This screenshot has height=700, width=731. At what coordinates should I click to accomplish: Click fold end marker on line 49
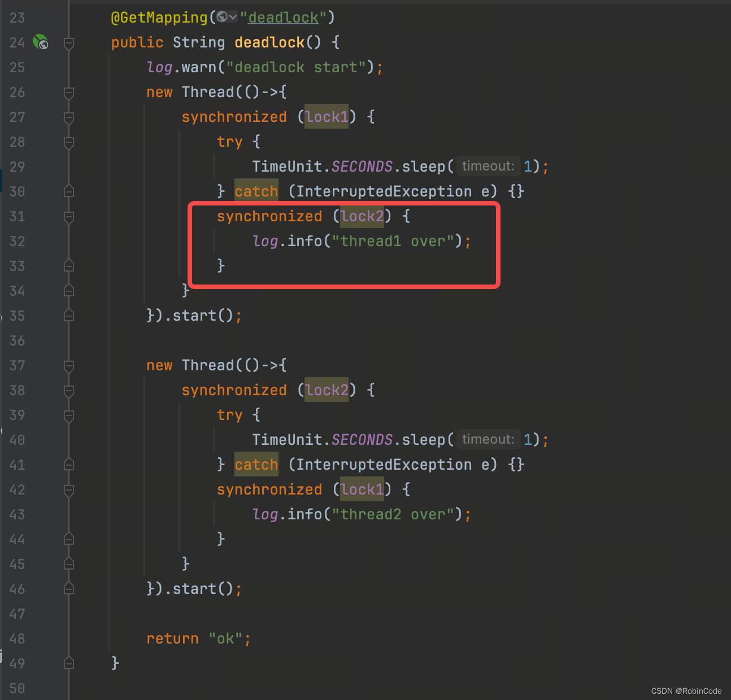(69, 663)
